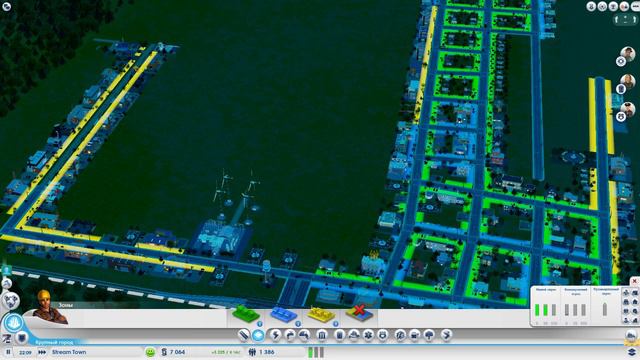Open the Roads tool menu
640x360 pixels.
[244, 335]
